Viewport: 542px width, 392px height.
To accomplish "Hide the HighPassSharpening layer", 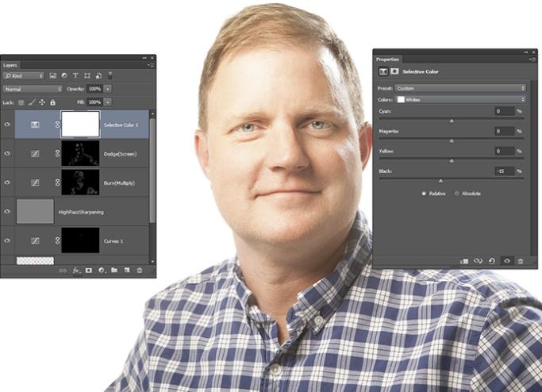I will (7, 212).
